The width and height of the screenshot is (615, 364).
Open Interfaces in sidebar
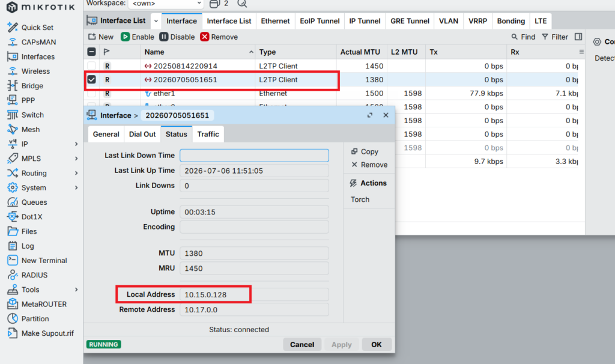click(x=31, y=56)
